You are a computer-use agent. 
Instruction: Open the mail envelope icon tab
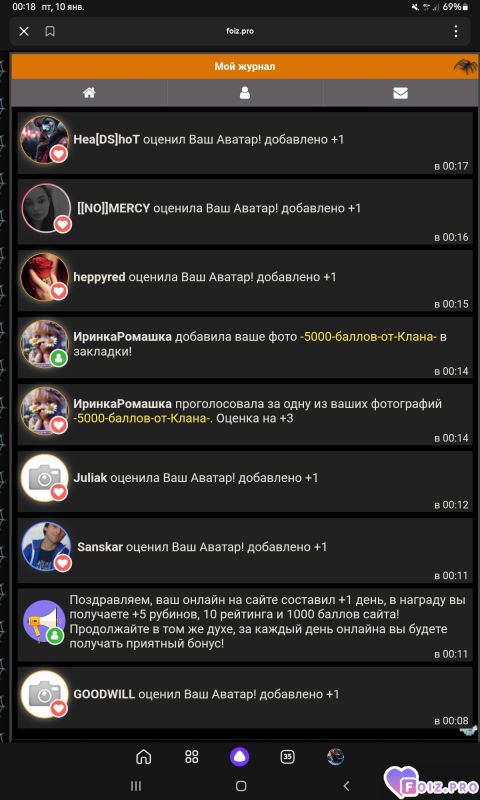click(x=400, y=93)
